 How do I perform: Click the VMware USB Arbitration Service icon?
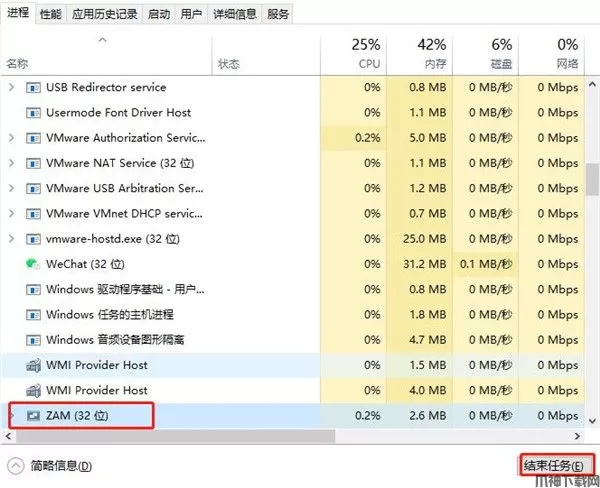point(33,189)
